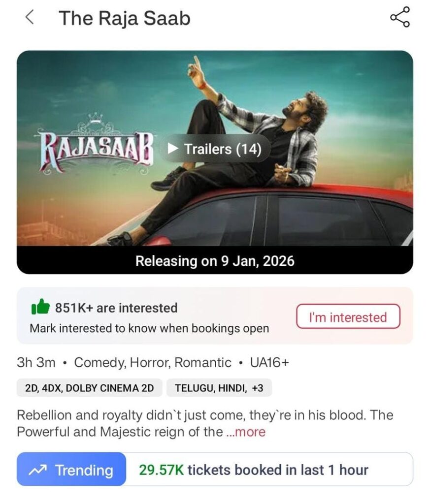Click the RajaSaab title logo on poster

[94, 143]
